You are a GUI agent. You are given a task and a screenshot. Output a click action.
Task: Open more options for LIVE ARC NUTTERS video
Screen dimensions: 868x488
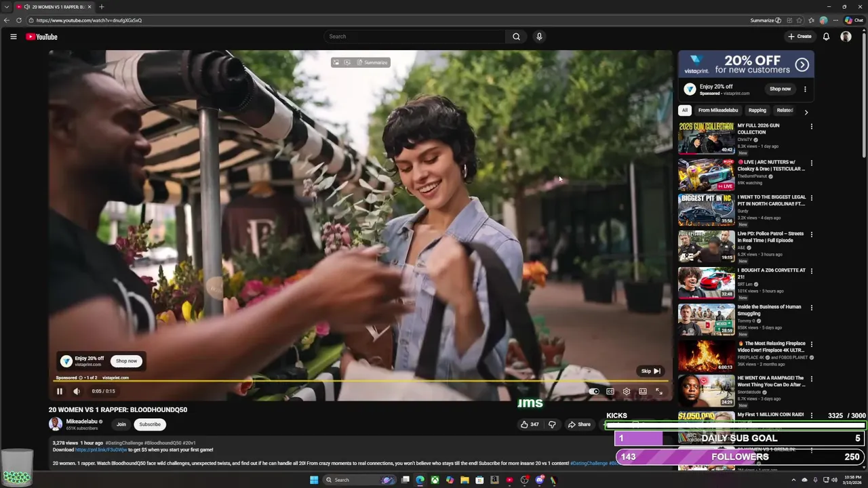tap(811, 163)
